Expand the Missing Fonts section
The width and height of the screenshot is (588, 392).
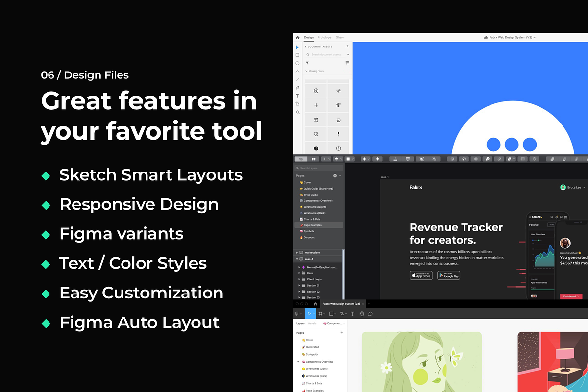[306, 71]
